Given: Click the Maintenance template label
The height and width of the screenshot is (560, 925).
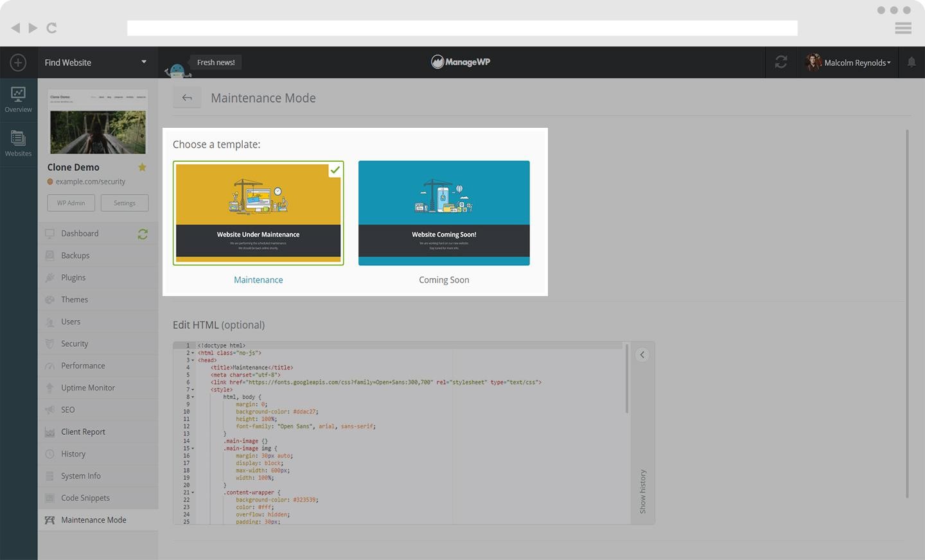Looking at the screenshot, I should (258, 280).
